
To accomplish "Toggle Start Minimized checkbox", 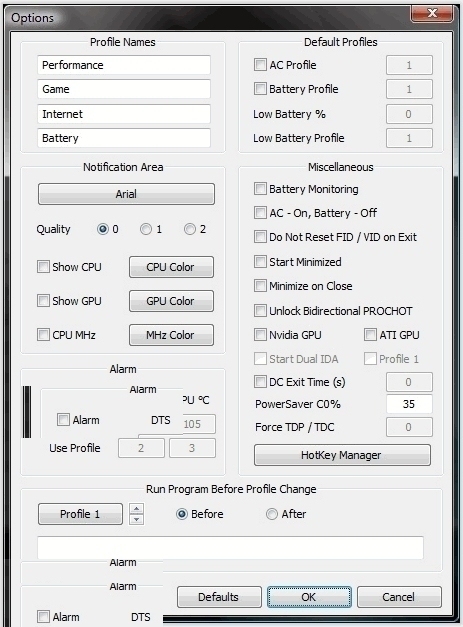I will pos(260,262).
